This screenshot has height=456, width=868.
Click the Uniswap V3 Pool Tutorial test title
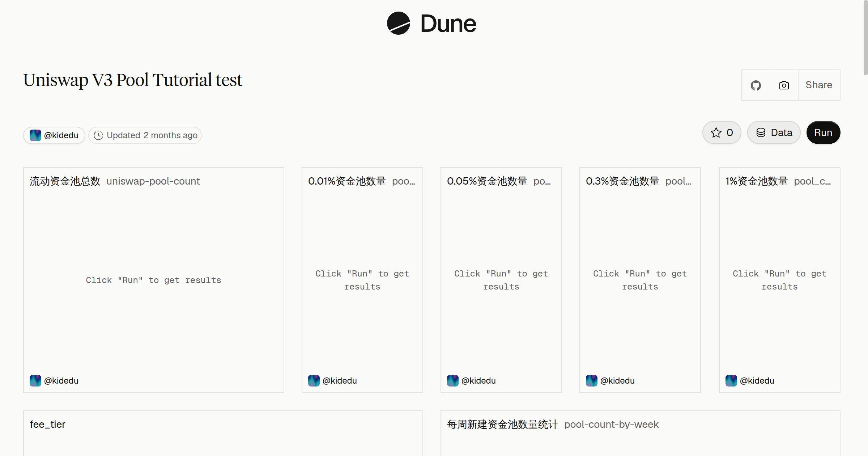coord(133,80)
